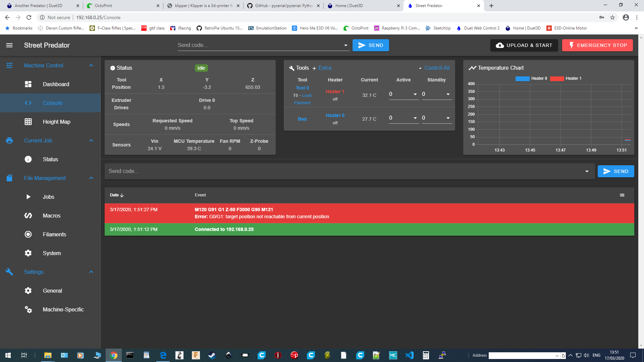The width and height of the screenshot is (644, 362).
Task: Select the Dashboard tab
Action: [56, 83]
